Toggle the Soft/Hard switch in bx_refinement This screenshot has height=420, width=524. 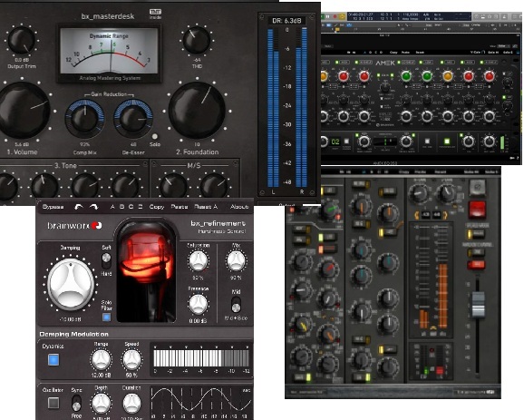coord(106,261)
